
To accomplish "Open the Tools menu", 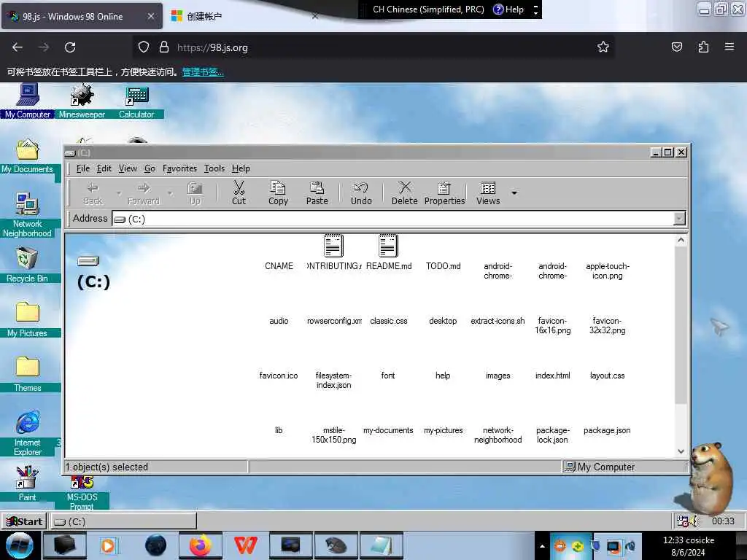I will [214, 168].
